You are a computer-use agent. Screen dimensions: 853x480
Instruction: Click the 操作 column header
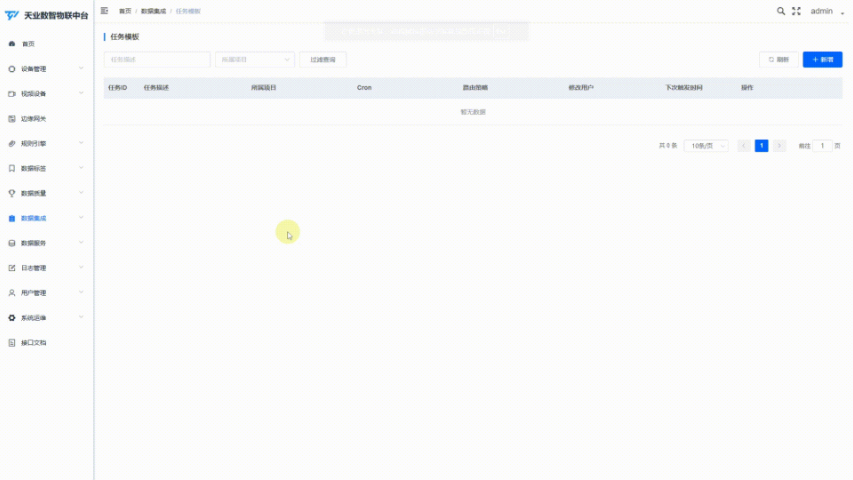747,88
